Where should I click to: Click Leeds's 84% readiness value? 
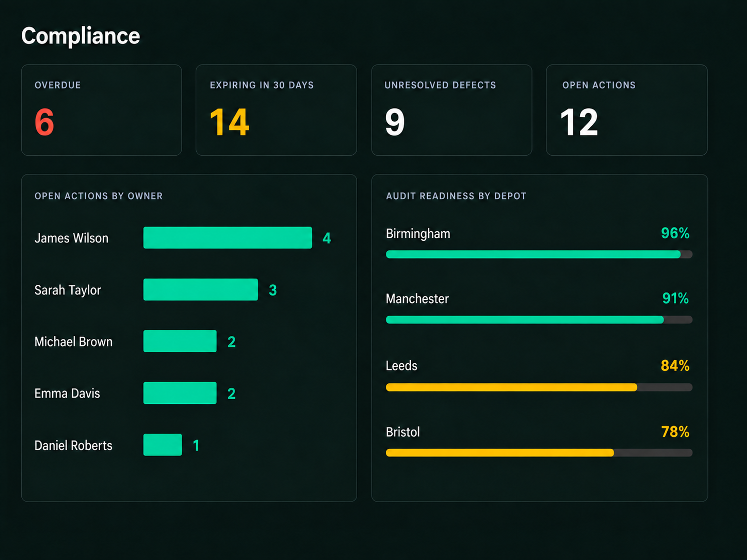click(x=675, y=365)
